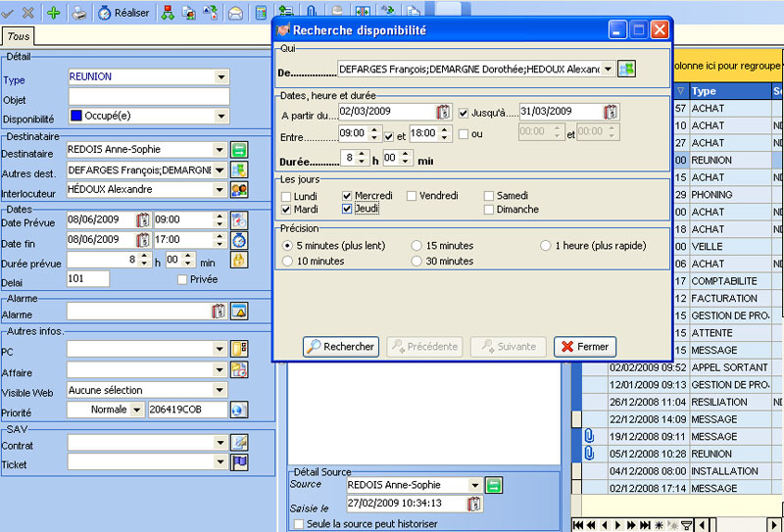Click the Rechercher button
784x532 pixels.
(x=340, y=347)
